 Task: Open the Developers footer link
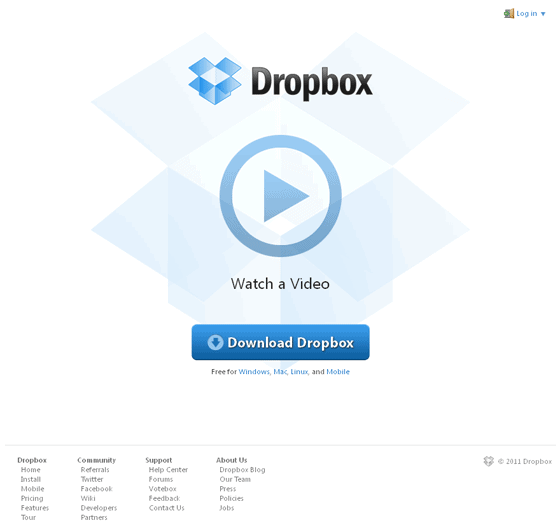point(99,508)
